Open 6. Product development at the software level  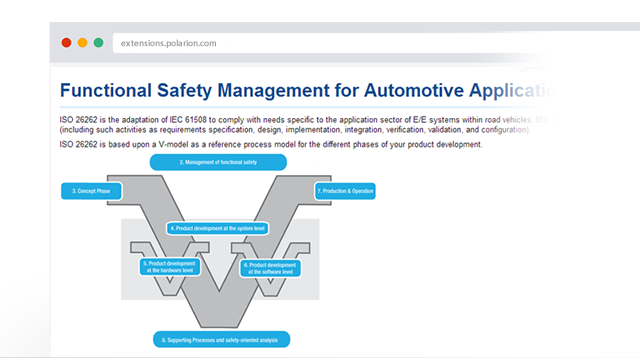pos(270,268)
